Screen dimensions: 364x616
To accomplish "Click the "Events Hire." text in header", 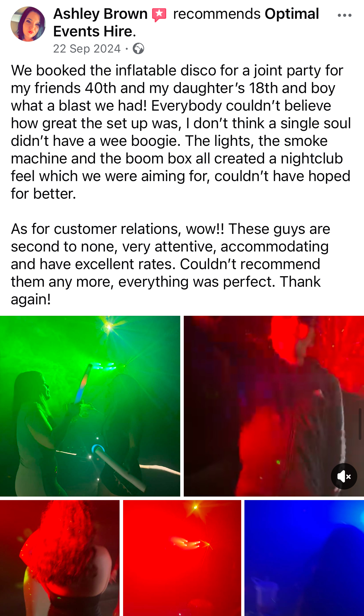I will 95,31.
